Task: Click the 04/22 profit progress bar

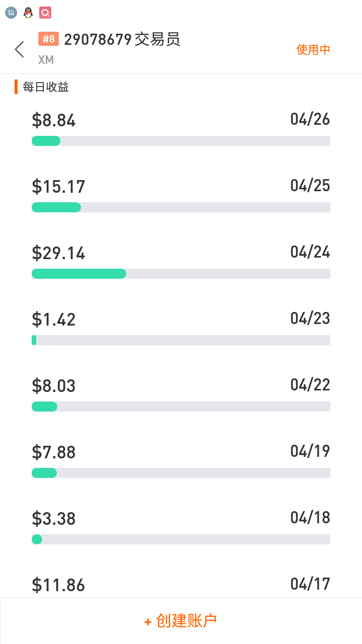Action: click(180, 407)
